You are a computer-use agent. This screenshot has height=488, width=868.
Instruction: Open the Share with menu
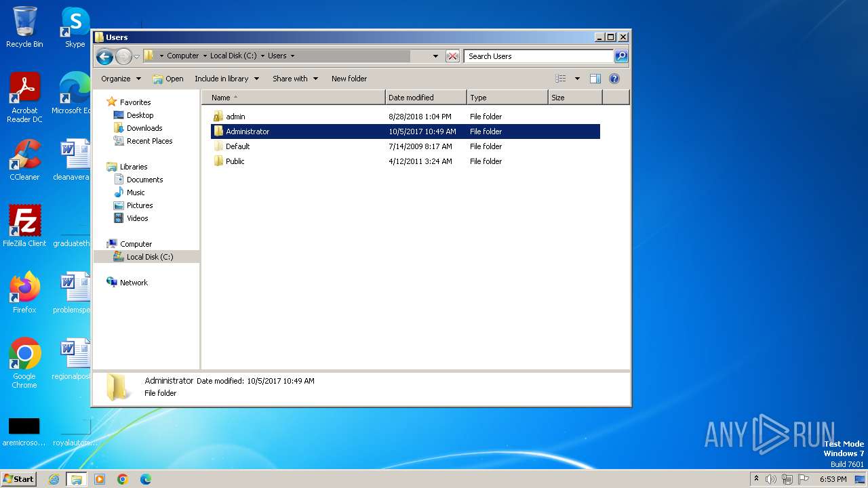pyautogui.click(x=295, y=79)
